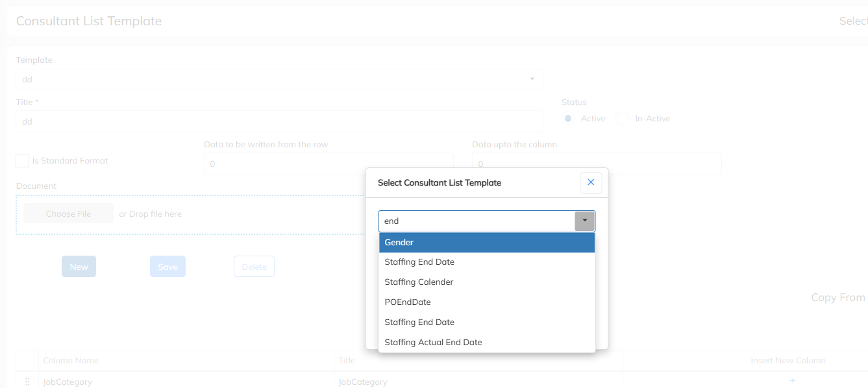Click the drag handle on JobCategory row
This screenshot has height=388, width=868.
point(27,382)
